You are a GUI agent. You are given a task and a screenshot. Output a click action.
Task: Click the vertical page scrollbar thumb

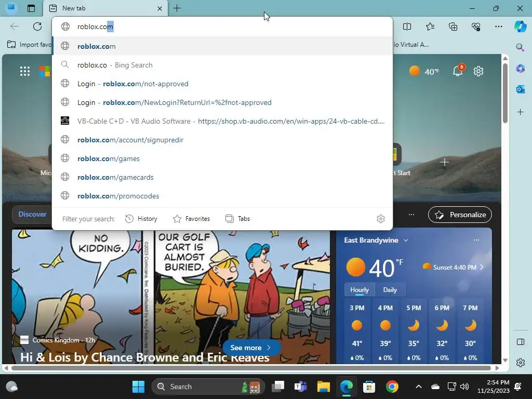tap(505, 92)
